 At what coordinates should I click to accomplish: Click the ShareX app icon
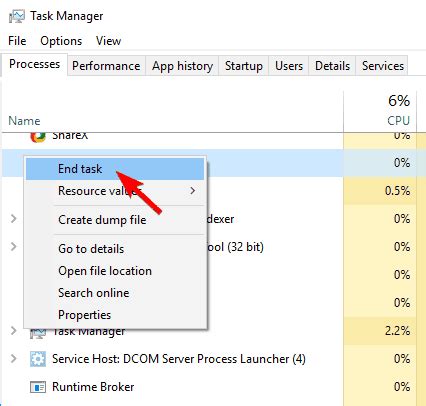coord(38,137)
